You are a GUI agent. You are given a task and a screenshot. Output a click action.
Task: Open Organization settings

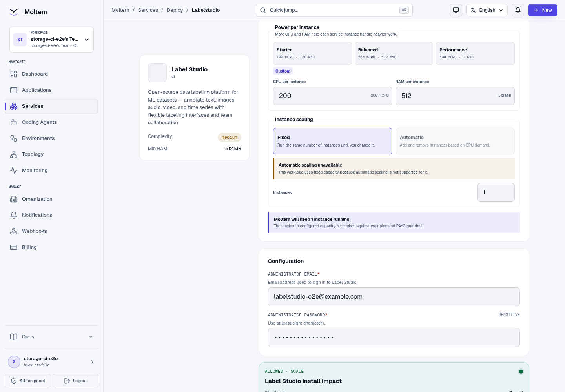tap(51, 199)
